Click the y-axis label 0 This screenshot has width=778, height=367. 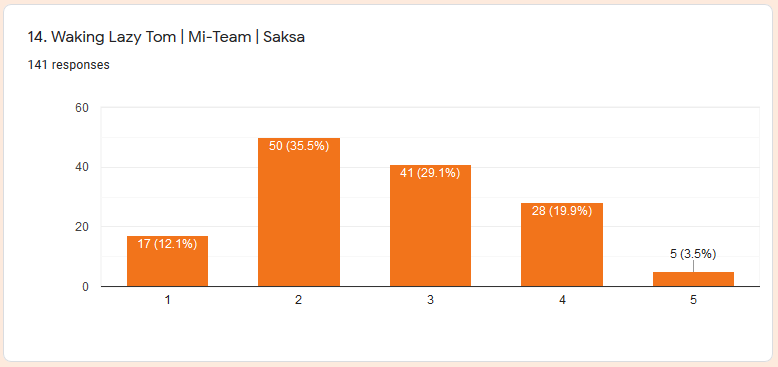[85, 287]
